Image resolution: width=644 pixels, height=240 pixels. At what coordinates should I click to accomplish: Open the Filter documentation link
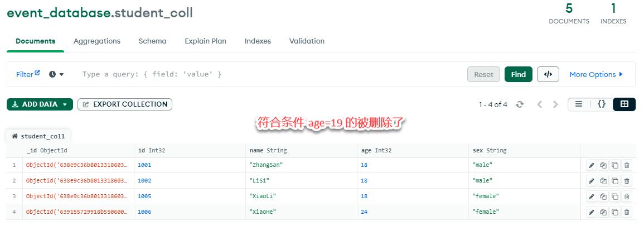pyautogui.click(x=28, y=74)
